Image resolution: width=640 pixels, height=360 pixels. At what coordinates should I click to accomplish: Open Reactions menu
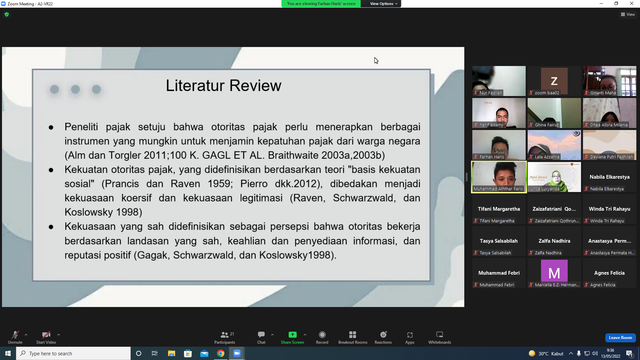pyautogui.click(x=383, y=337)
